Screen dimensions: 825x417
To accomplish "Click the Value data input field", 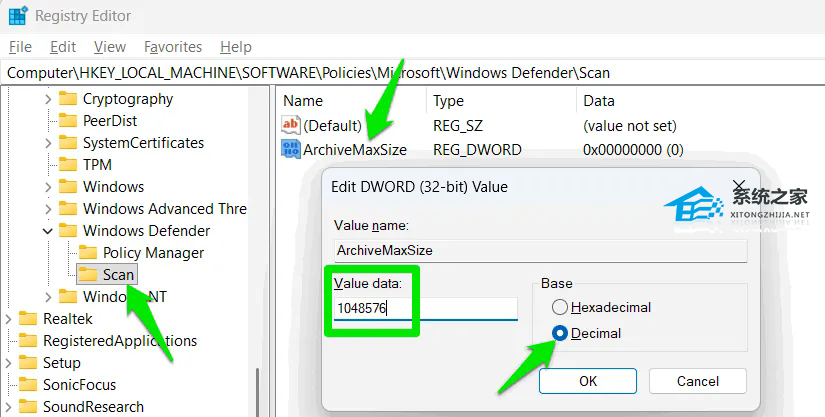I will pyautogui.click(x=425, y=309).
